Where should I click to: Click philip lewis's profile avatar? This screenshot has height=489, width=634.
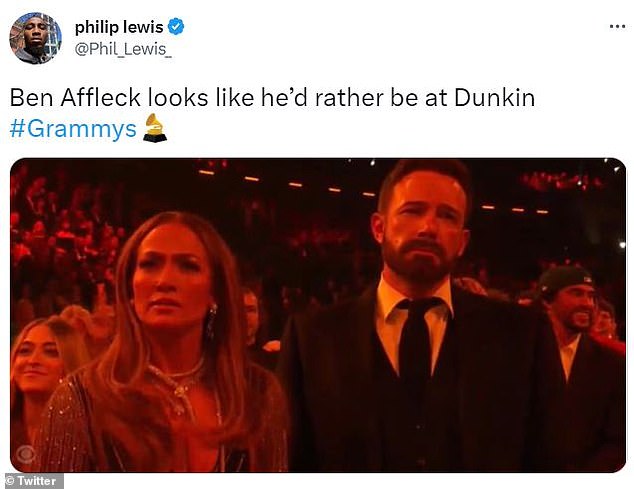click(x=36, y=39)
